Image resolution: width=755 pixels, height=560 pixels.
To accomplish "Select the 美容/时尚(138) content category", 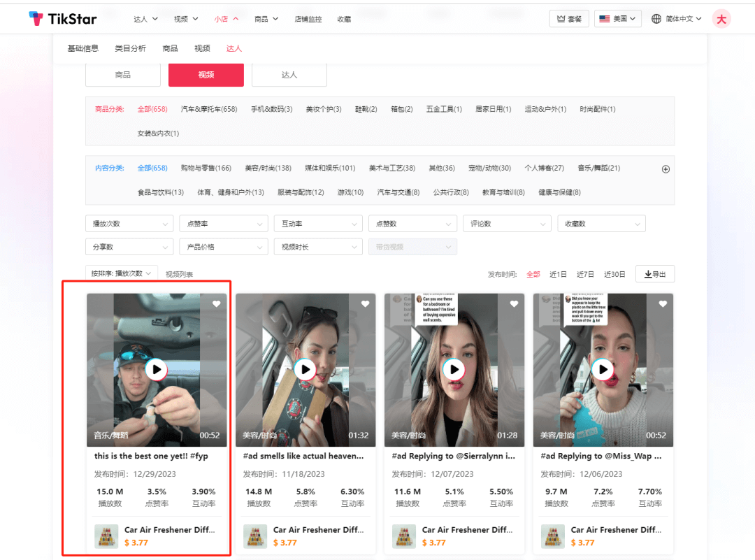I will pyautogui.click(x=268, y=168).
